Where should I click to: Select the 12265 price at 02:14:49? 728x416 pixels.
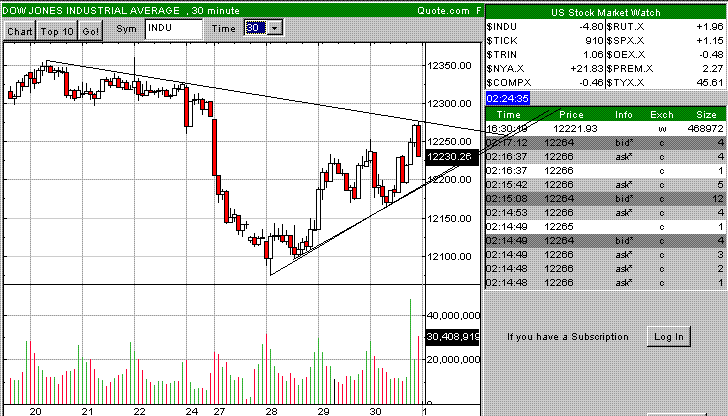(559, 227)
